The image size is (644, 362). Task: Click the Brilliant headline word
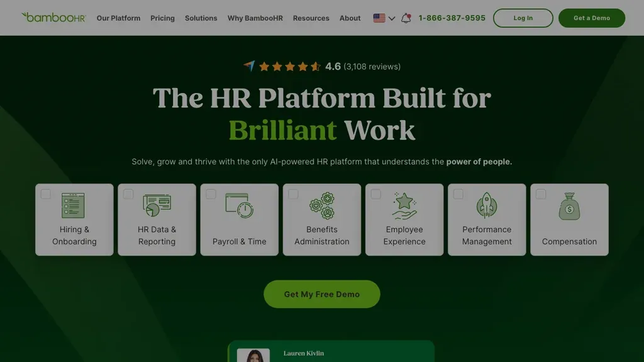click(x=282, y=130)
